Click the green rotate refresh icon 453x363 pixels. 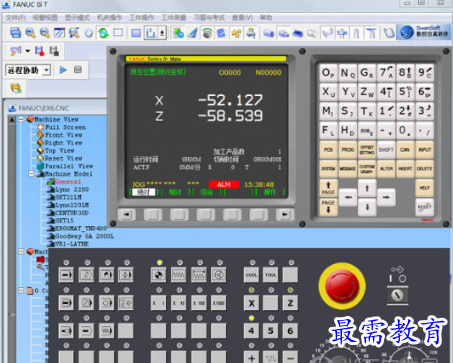tap(103, 33)
